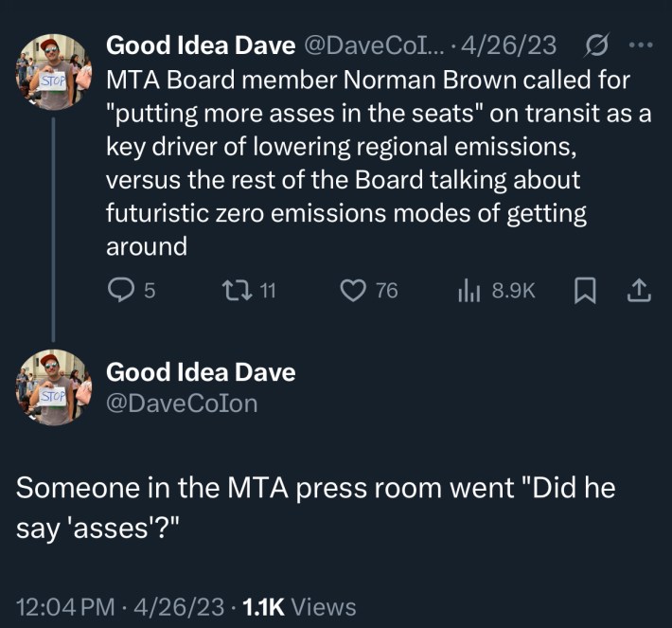The image size is (672, 628).
Task: Click the slashed-circle icon beside the header date
Action: (x=597, y=44)
